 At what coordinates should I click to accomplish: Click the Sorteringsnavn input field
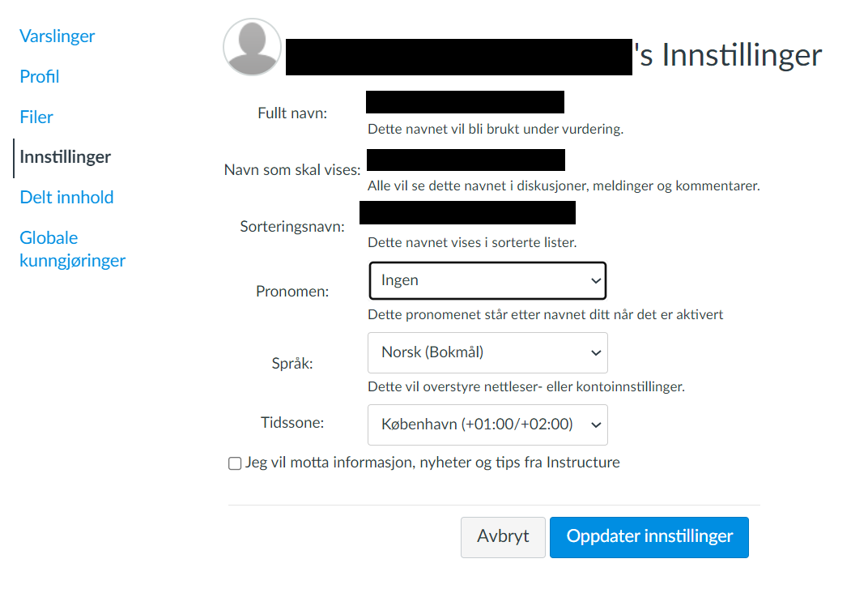(467, 212)
